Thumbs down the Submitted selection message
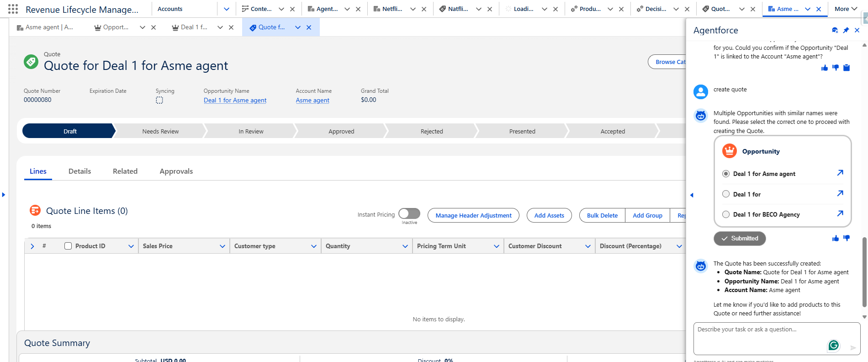Screen dimensions: 868x362 pyautogui.click(x=847, y=238)
